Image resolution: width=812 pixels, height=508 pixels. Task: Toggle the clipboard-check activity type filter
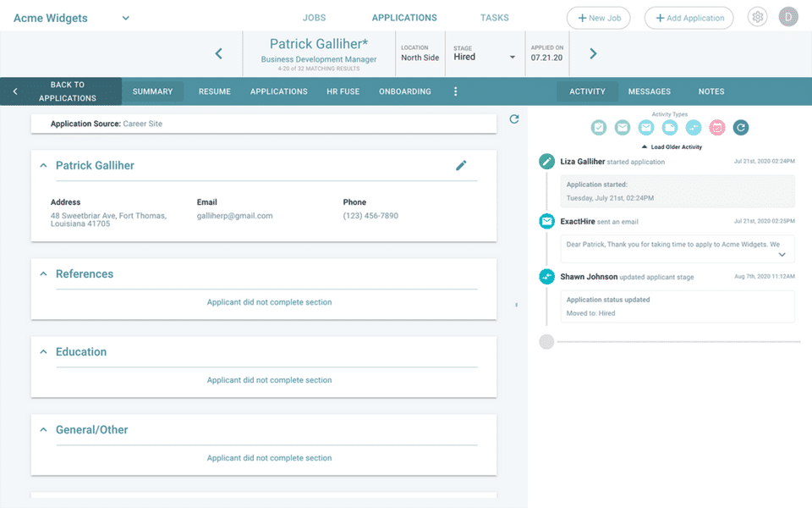[599, 128]
